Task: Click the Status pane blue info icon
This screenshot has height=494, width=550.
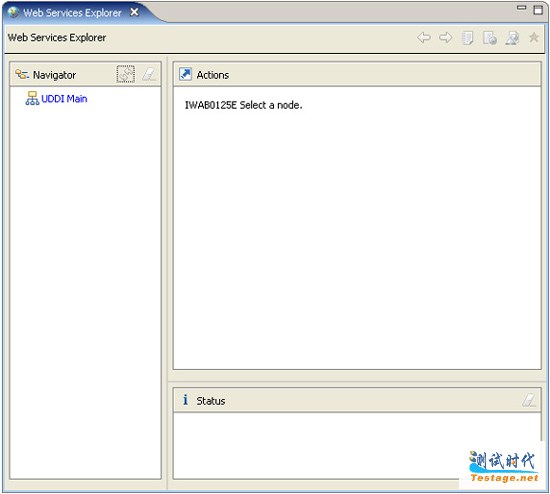Action: 185,400
